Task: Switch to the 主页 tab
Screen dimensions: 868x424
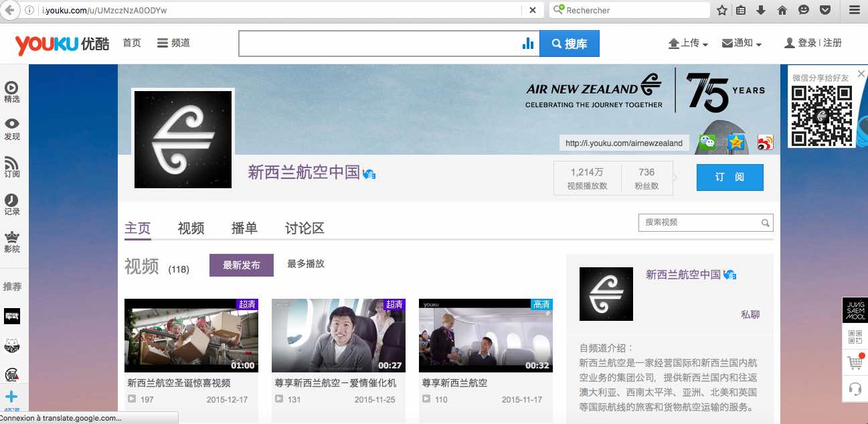Action: click(138, 228)
